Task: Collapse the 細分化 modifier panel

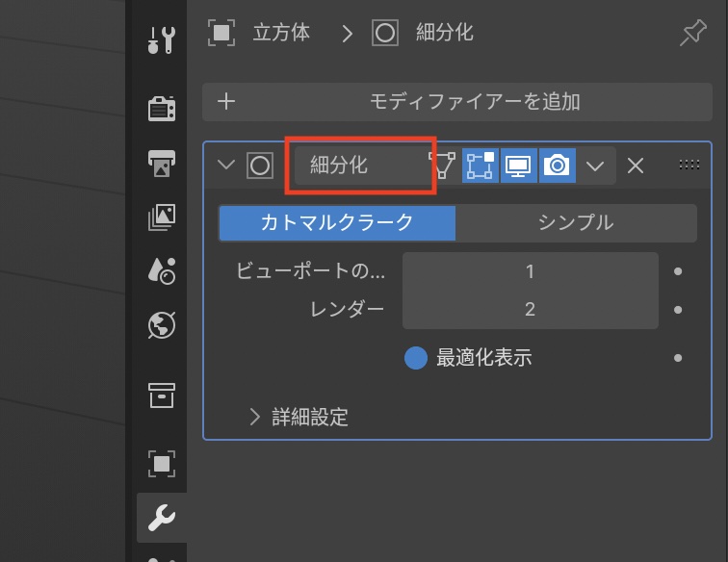Action: (226, 166)
